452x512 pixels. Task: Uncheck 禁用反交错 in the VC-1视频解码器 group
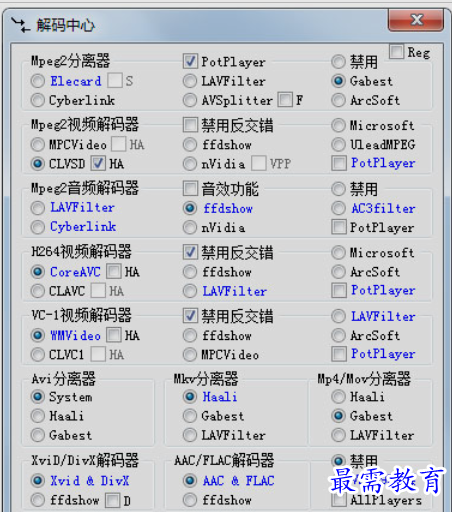(x=190, y=316)
